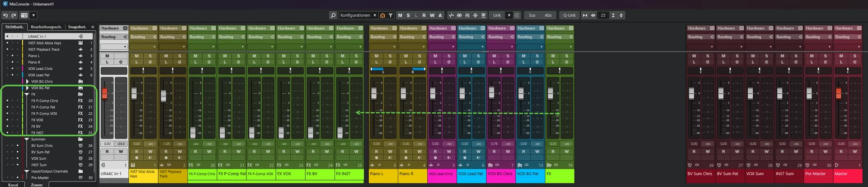Click the Sus button
868x187 pixels.
pos(532,15)
